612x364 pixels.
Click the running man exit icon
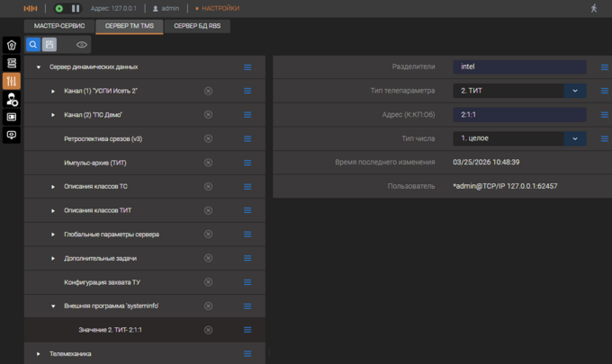[x=593, y=8]
